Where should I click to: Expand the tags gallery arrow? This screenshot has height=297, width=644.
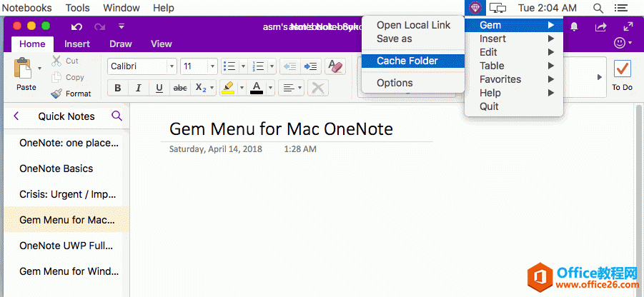[600, 77]
